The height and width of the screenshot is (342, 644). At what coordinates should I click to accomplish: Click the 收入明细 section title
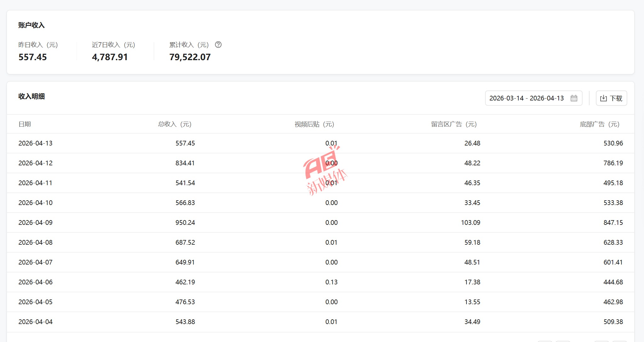tap(31, 96)
